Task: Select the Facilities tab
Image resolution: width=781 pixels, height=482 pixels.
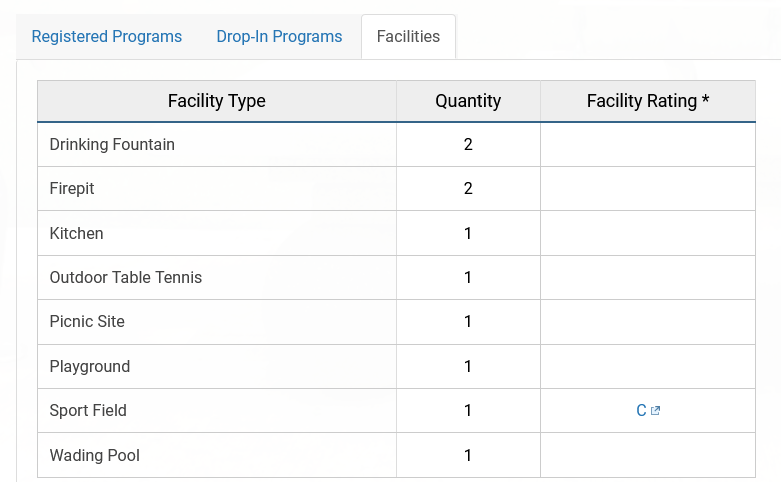Action: tap(408, 36)
